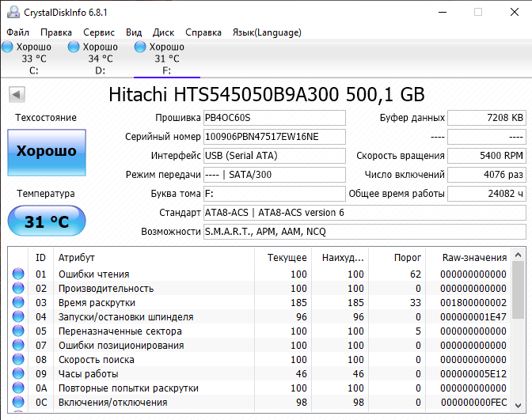Screen dimensions: 532x420
Task: Select the Время раскрутки attribute row
Action: tap(260, 302)
